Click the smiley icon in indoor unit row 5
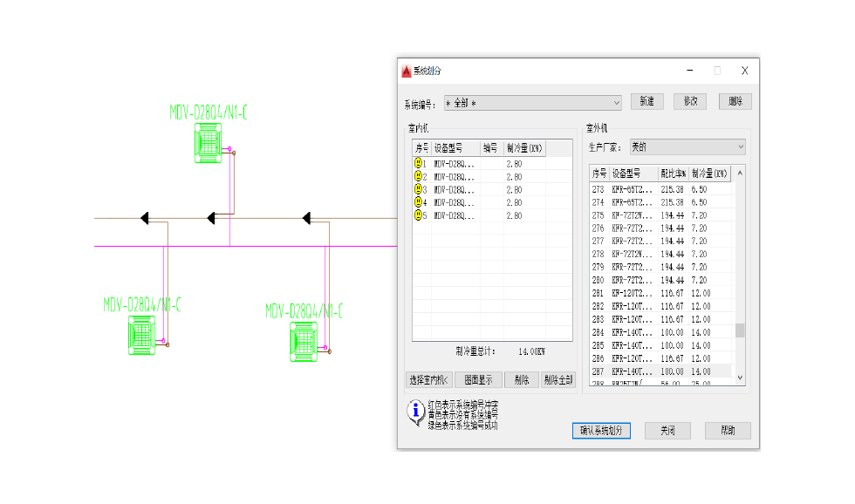The width and height of the screenshot is (855, 504). click(x=418, y=215)
